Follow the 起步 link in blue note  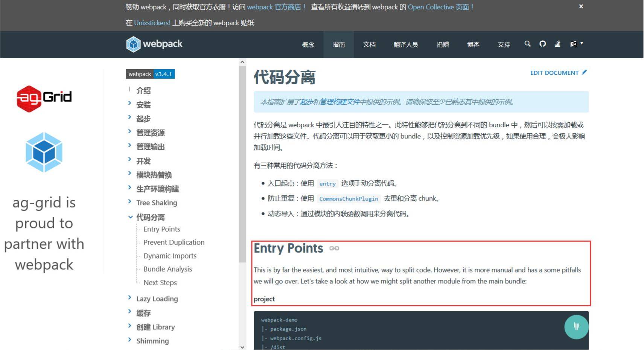[306, 102]
